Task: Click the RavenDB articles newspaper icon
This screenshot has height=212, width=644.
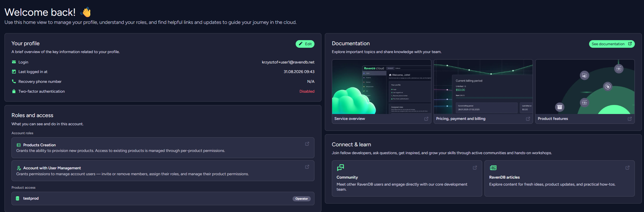Action: [493, 168]
